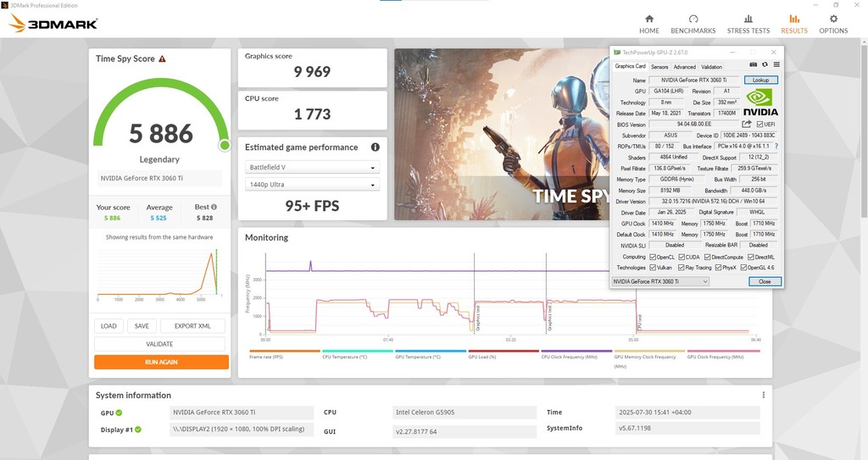Click the blue GPU Temperature legend bar
Viewport: 868px width, 460px height.
tap(431, 351)
